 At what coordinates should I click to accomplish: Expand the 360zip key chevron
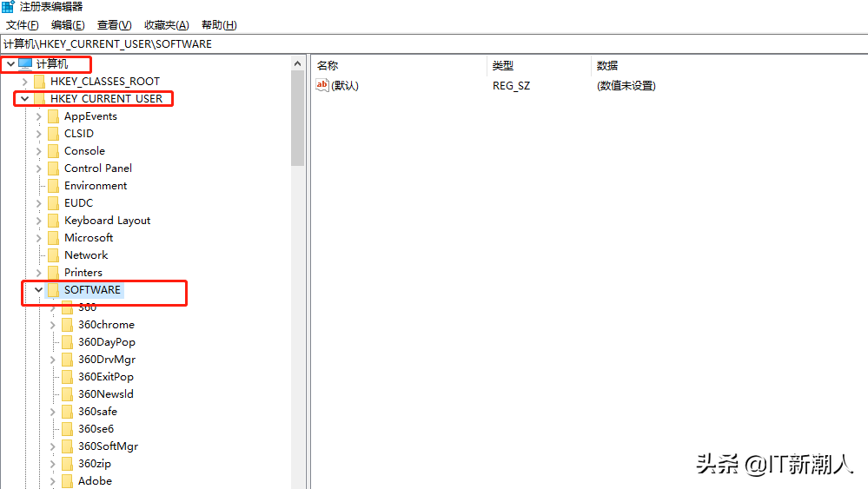point(53,464)
